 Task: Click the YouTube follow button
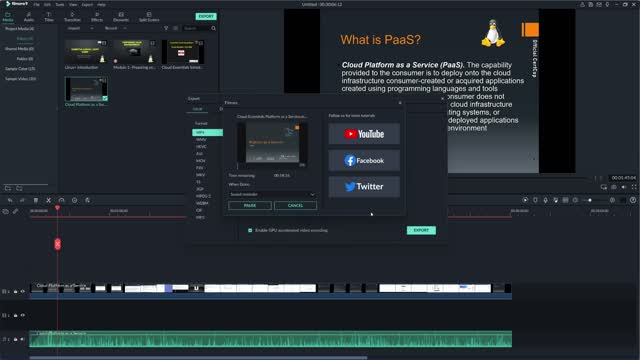tap(364, 134)
